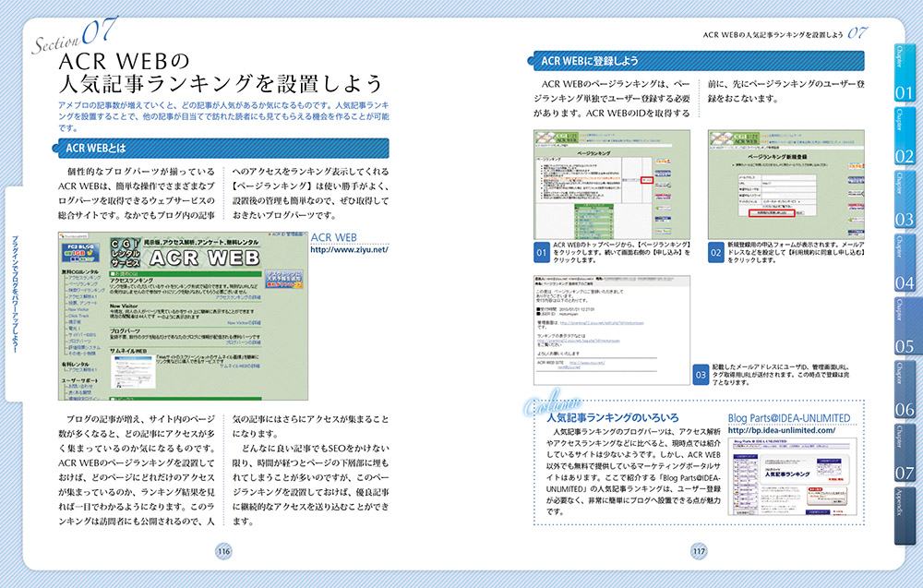Click the Blog Parts IDEA-UNLIMITED site screenshot
923x588 pixels.
tap(792, 476)
